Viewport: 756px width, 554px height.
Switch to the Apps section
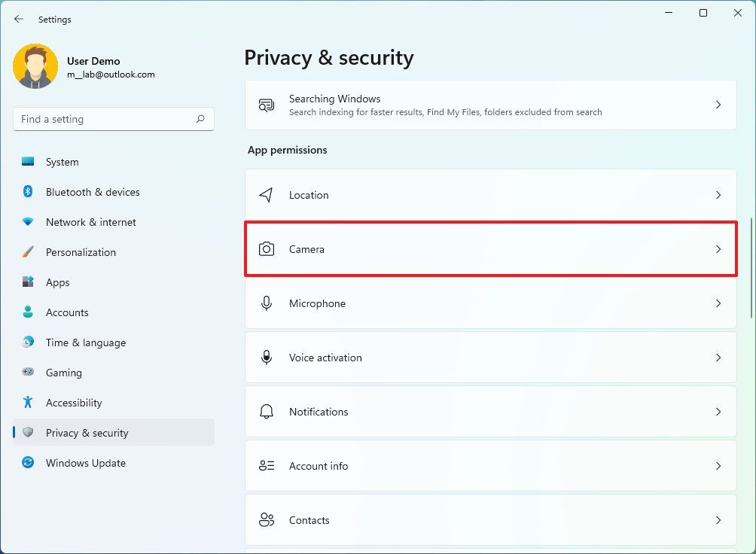57,282
